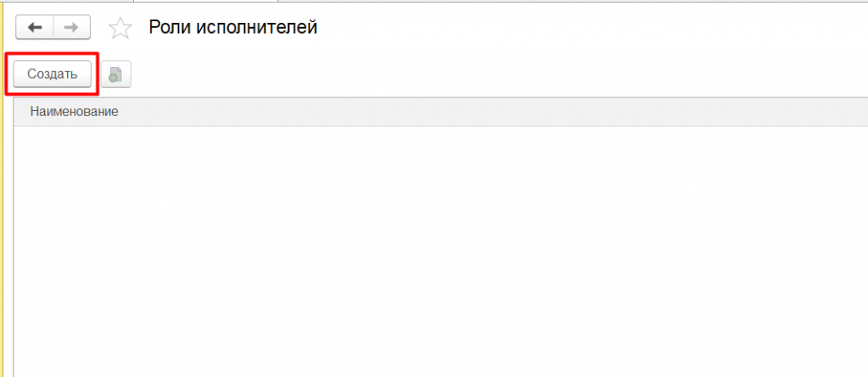Navigate to the next page arrow button
Viewport: 868px width, 377px height.
pyautogui.click(x=72, y=28)
